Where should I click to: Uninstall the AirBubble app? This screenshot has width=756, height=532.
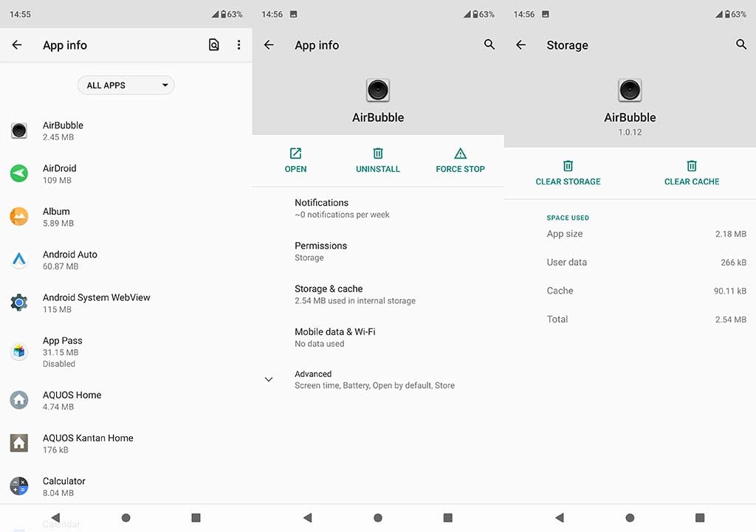[378, 160]
